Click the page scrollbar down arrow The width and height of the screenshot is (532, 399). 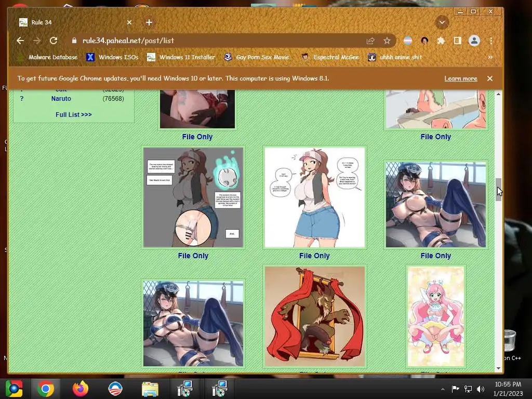coord(498,368)
